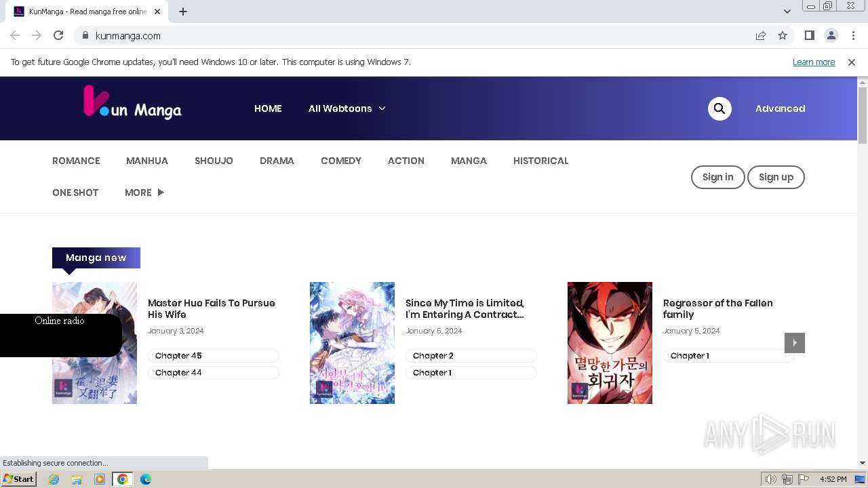The height and width of the screenshot is (488, 868).
Task: Advance the Manga new carousel next arrow
Action: point(795,343)
